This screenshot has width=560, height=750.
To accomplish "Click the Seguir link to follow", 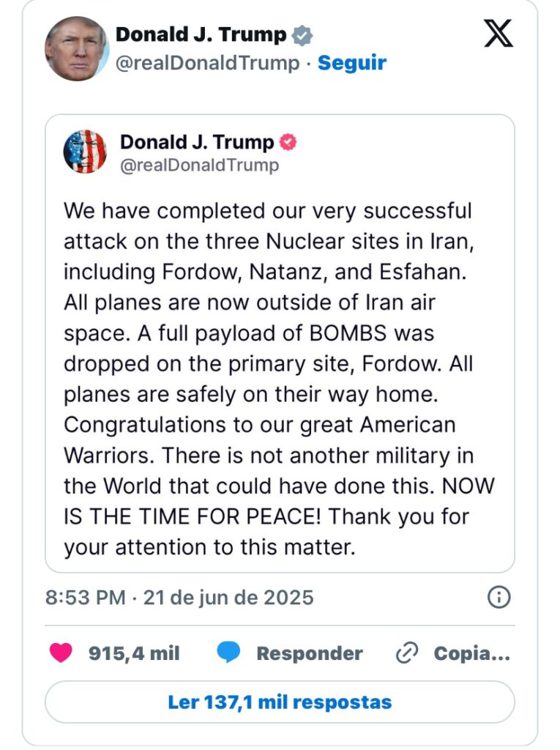I will tap(351, 63).
